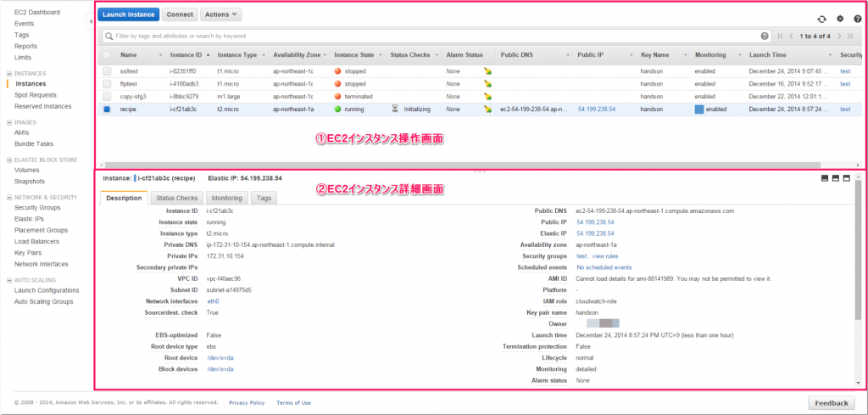Click the No scheduled events link
This screenshot has width=868, height=415.
pos(604,267)
